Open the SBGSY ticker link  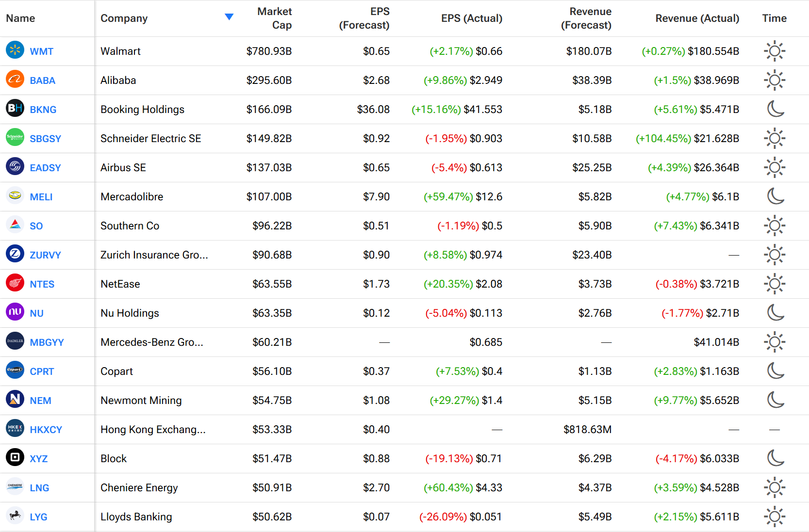[x=45, y=139]
